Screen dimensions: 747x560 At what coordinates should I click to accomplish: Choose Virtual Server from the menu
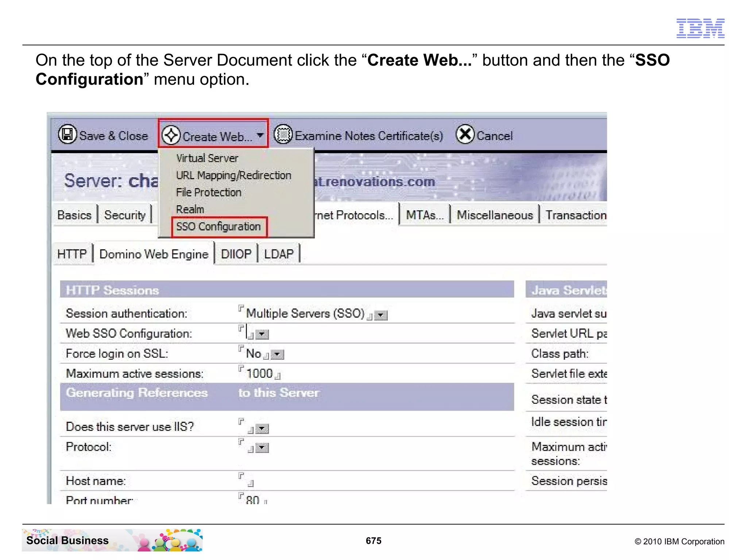207,158
